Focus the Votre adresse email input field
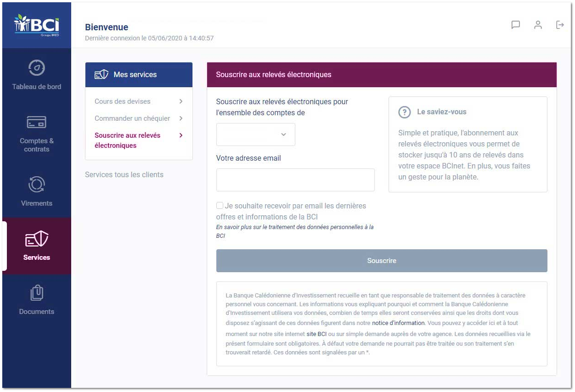Screen dimensions: 575x392 click(295, 180)
